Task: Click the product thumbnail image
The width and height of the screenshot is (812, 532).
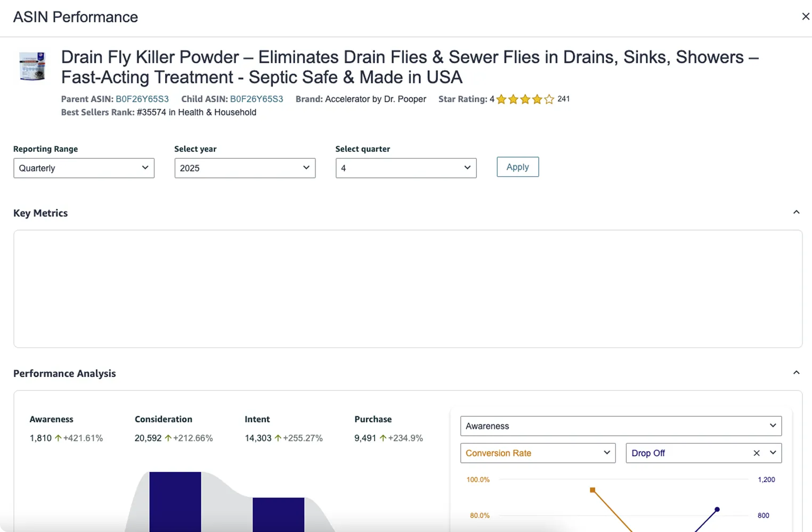Action: tap(32, 67)
